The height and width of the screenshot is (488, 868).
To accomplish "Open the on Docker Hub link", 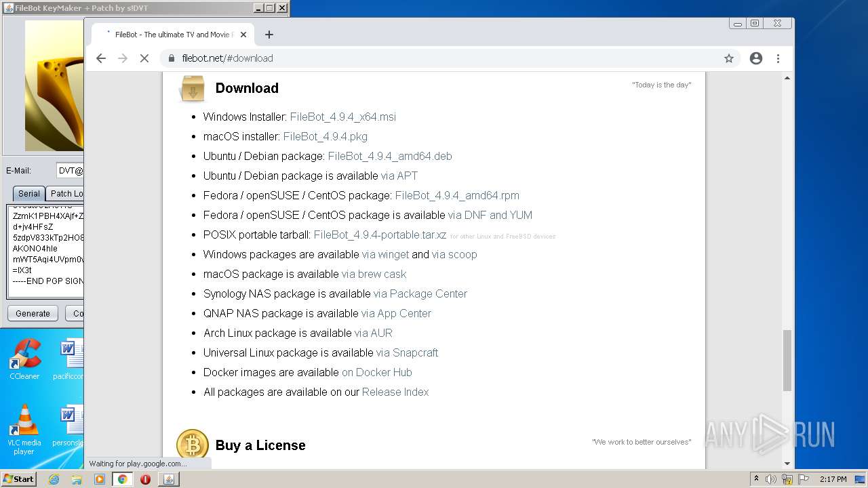I will click(377, 372).
